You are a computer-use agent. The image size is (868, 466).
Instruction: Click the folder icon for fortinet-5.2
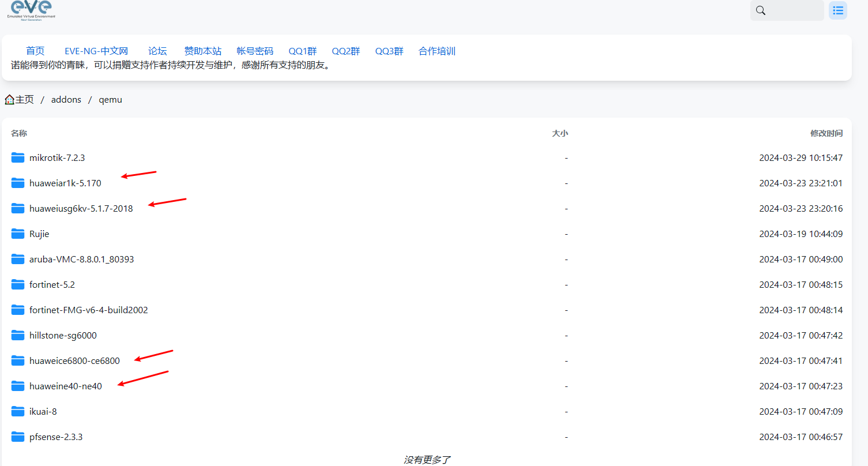[x=18, y=284]
